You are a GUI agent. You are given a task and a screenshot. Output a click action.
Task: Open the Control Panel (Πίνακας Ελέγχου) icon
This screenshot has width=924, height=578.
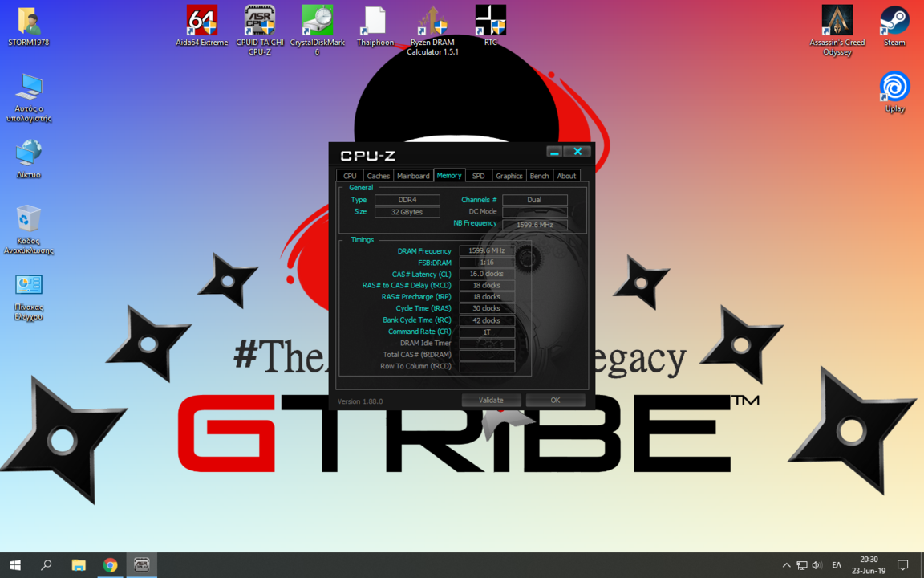pyautogui.click(x=28, y=297)
